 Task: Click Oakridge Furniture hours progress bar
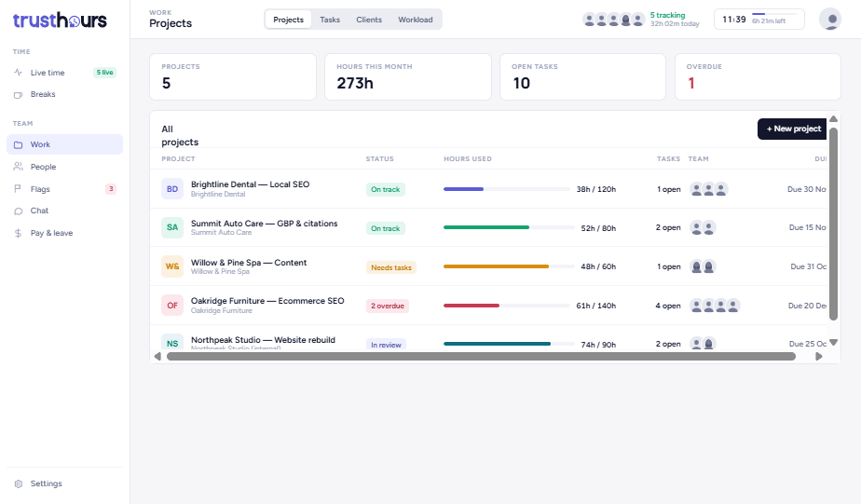(x=507, y=306)
